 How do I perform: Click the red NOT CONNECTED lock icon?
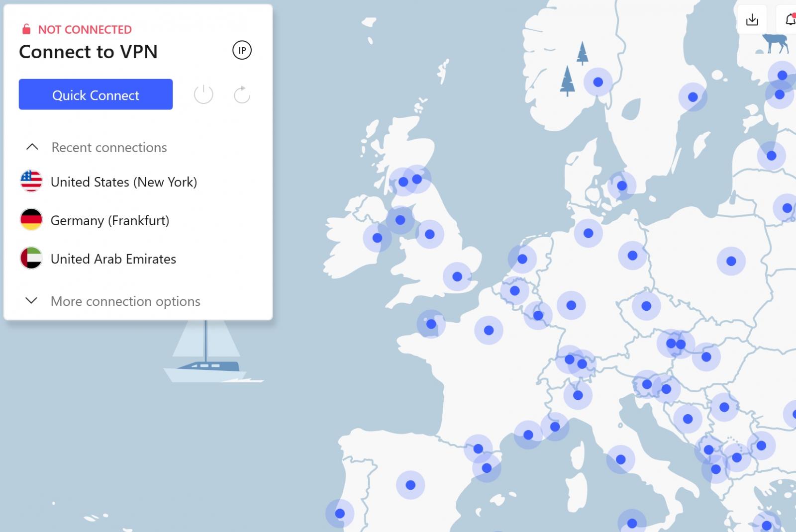click(x=26, y=29)
